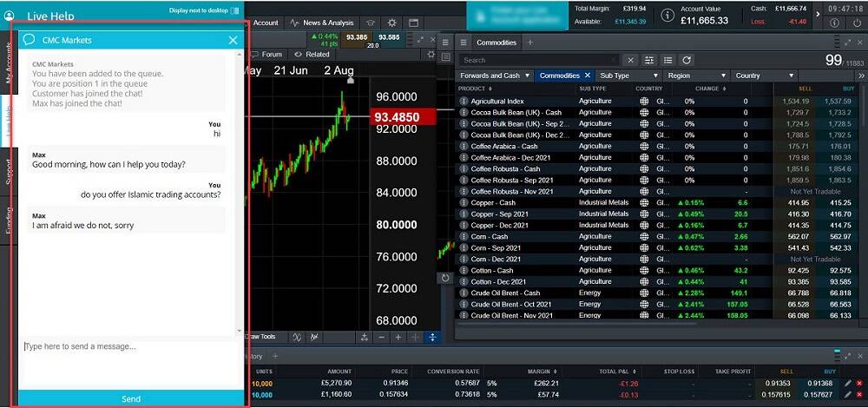The width and height of the screenshot is (868, 408).
Task: Edit the first open position pencil icon
Action: pyautogui.click(x=847, y=383)
